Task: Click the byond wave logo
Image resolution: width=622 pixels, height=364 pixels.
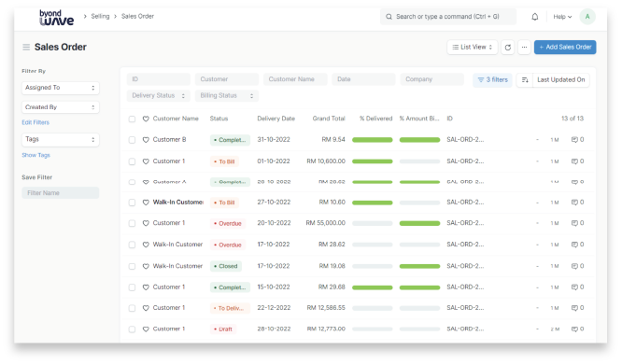Action: point(56,18)
